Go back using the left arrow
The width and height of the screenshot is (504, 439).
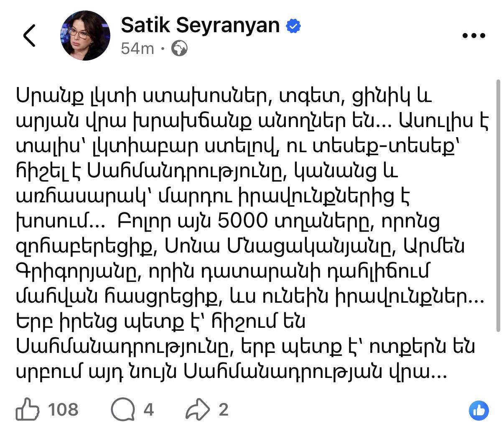[x=29, y=36]
